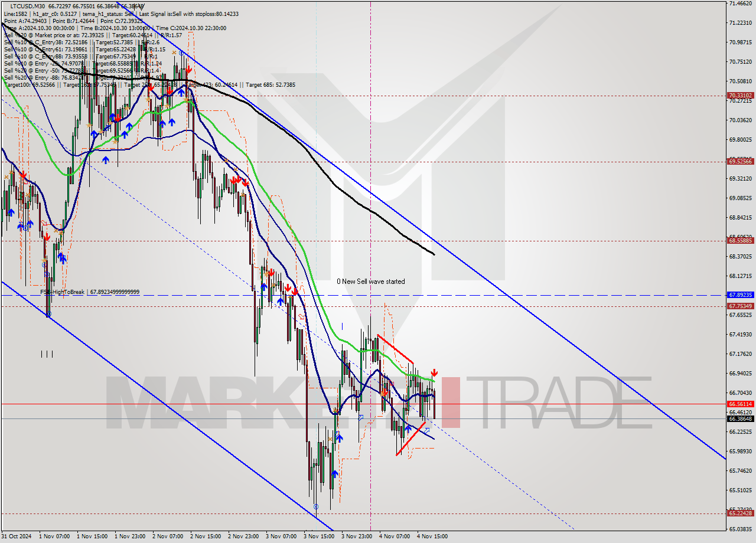Click the 'LTCUSD,M30' chart title text
This screenshot has width=756, height=543.
pyautogui.click(x=28, y=6)
